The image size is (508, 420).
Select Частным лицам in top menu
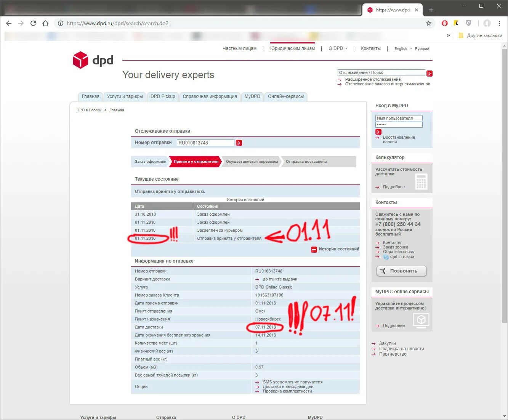point(239,48)
